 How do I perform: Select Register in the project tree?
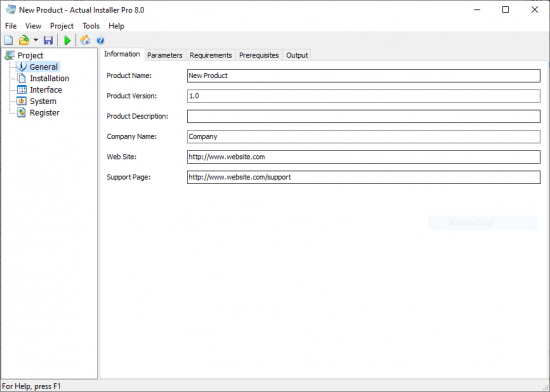[45, 113]
